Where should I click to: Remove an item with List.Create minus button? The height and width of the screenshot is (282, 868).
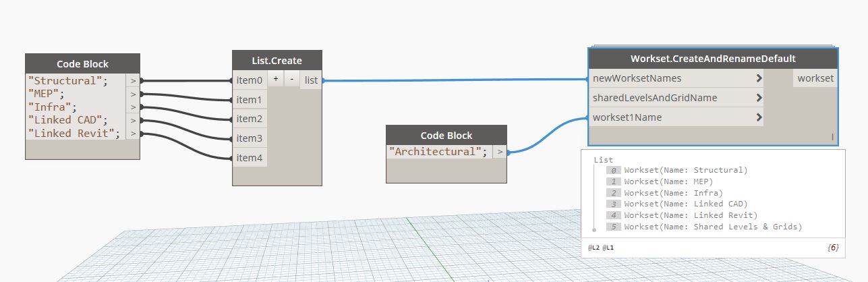pos(291,80)
